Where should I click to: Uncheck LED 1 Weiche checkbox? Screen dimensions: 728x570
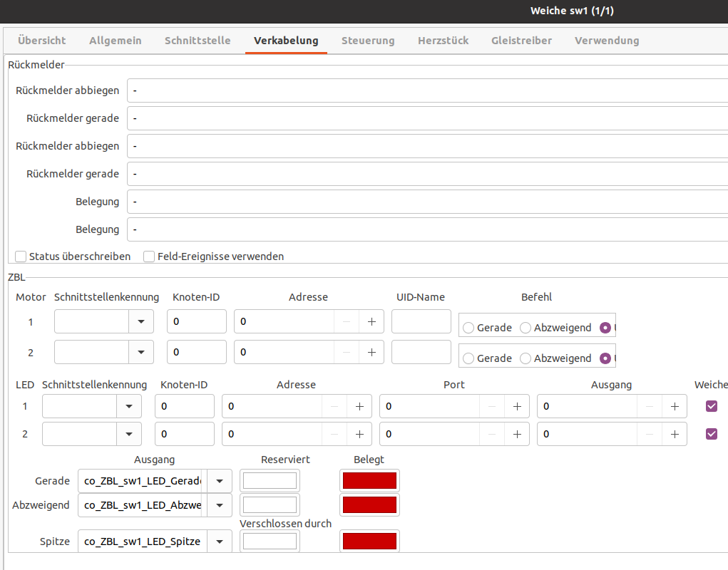coord(711,406)
